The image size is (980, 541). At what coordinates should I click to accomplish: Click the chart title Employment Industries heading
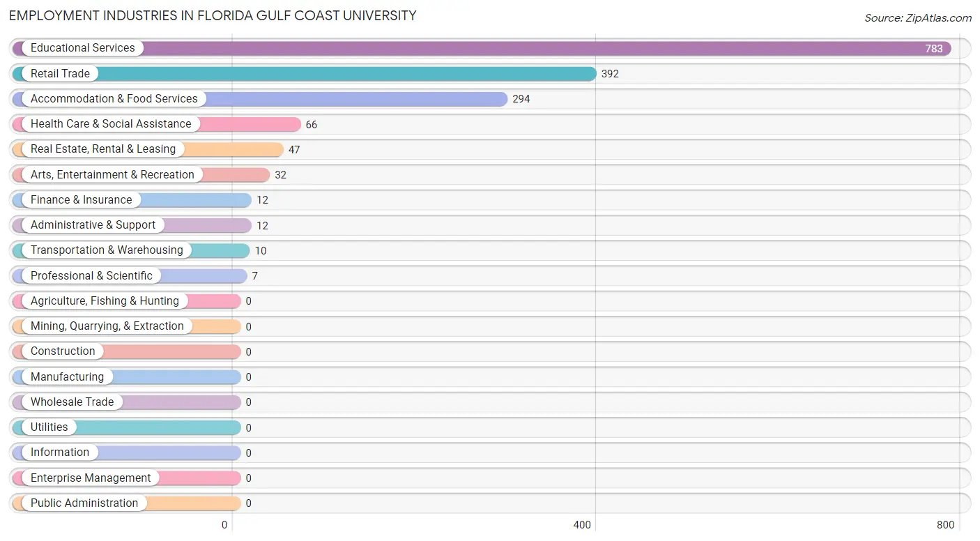(x=213, y=15)
